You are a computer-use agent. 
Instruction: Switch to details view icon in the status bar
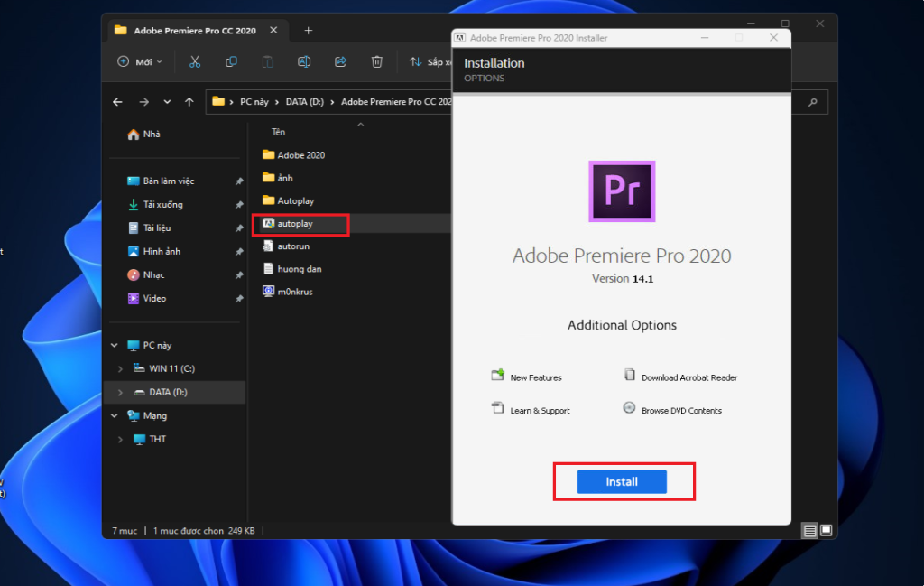click(809, 531)
